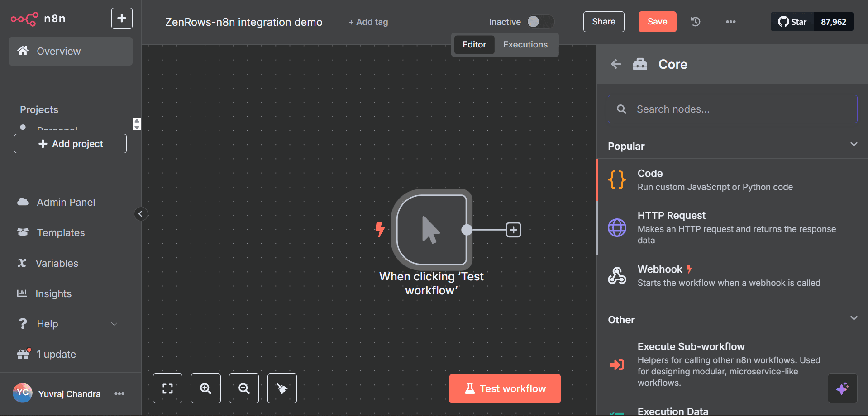Switch to the Editor tab
This screenshot has height=416, width=868.
pos(474,45)
